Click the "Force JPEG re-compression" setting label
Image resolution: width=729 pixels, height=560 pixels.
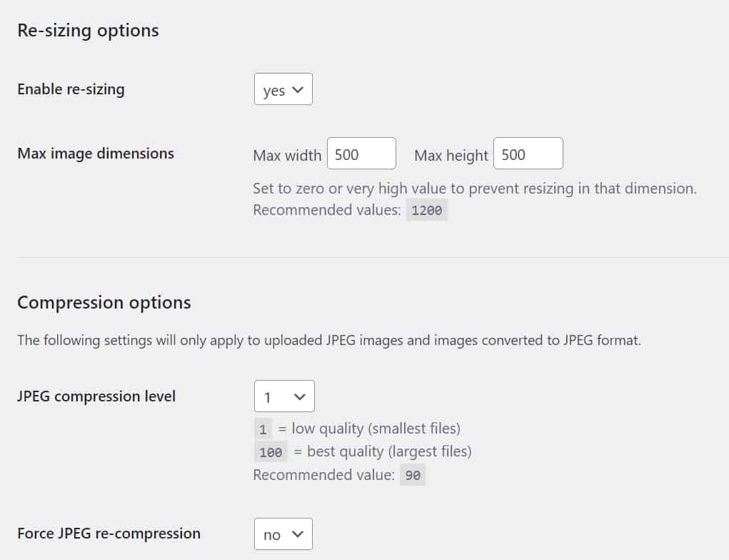(x=109, y=533)
